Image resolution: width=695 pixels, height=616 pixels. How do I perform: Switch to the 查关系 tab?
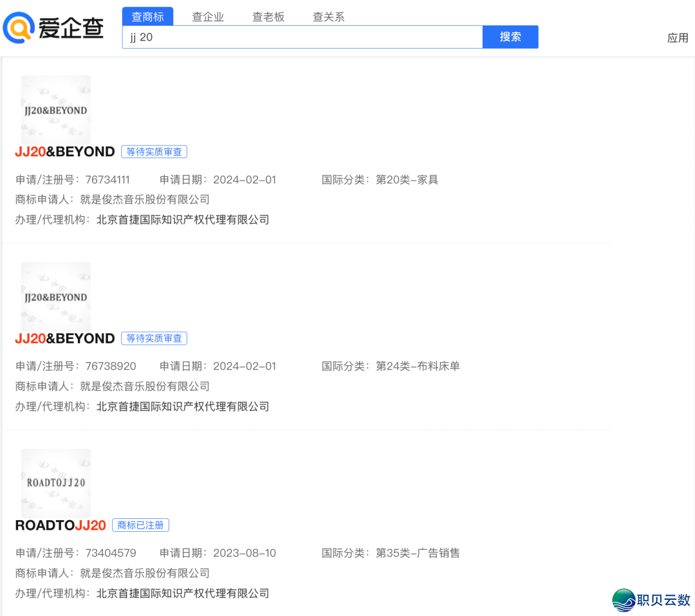point(328,17)
